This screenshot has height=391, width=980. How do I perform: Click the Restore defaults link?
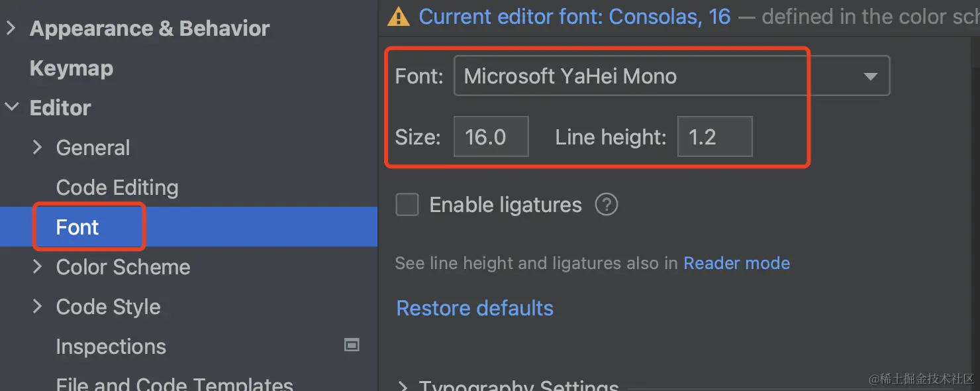475,308
